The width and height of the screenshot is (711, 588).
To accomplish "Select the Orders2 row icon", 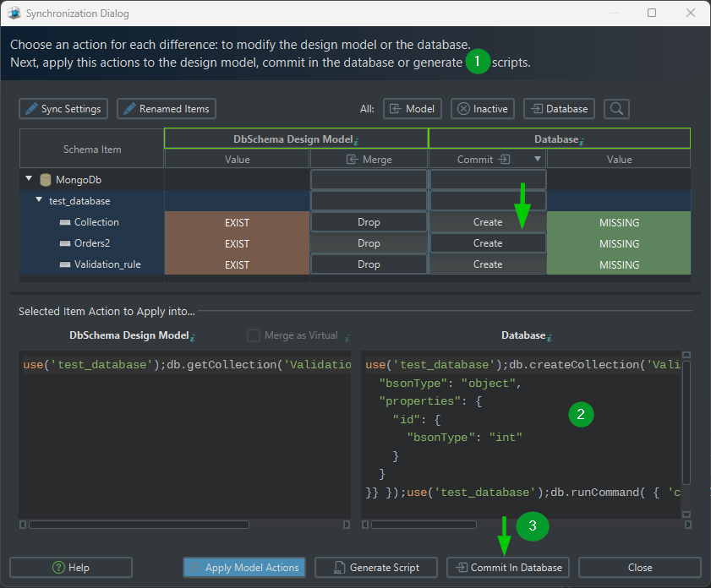I will tap(65, 243).
